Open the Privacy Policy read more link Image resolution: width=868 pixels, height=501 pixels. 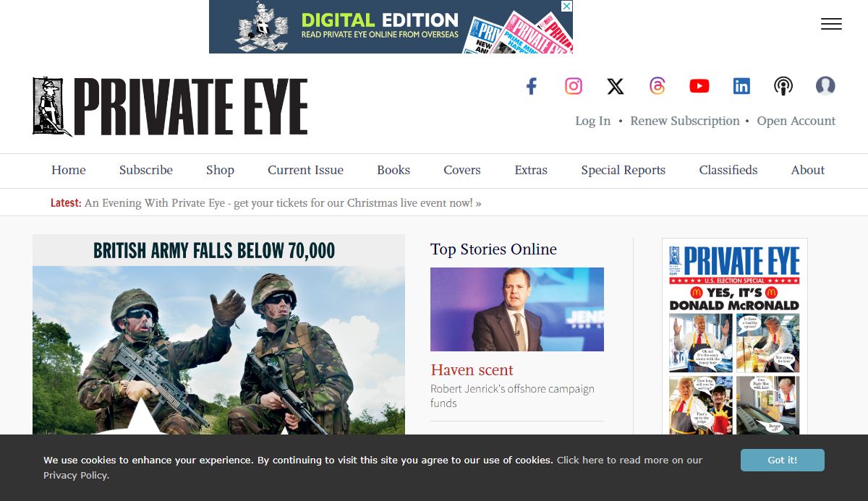[x=373, y=468]
